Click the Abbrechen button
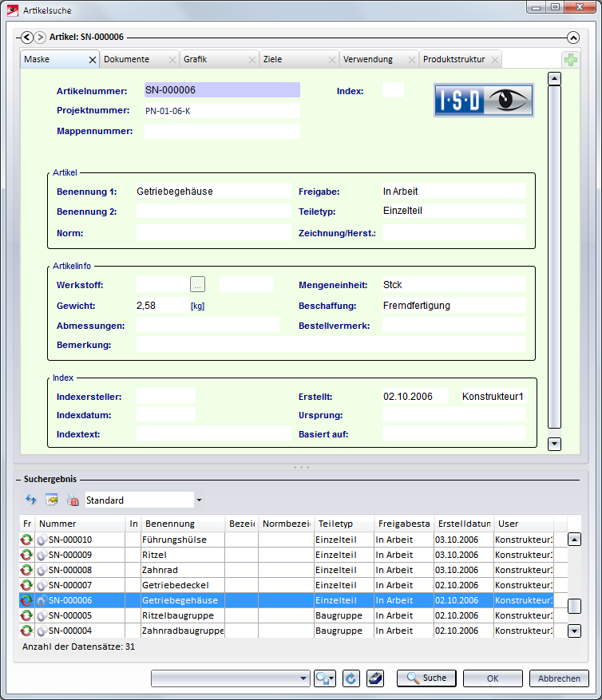The height and width of the screenshot is (700, 602). [x=558, y=678]
